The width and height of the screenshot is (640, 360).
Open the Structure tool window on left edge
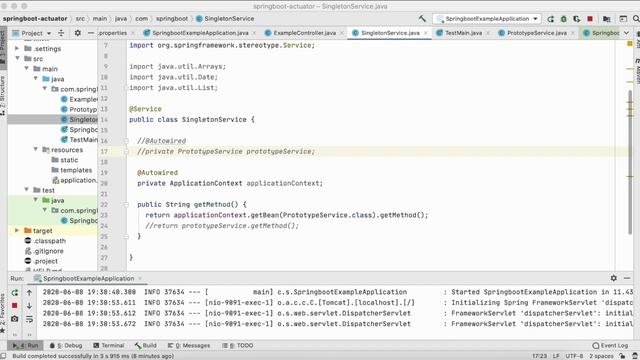pyautogui.click(x=3, y=95)
